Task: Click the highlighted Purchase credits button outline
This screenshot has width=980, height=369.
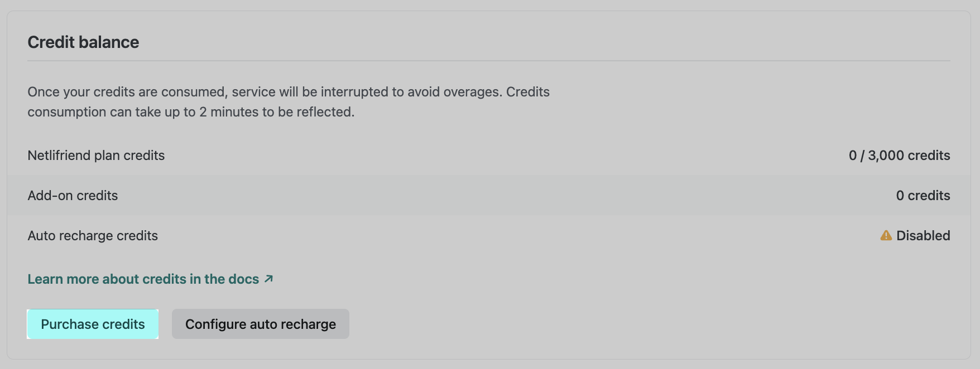Action: click(92, 324)
